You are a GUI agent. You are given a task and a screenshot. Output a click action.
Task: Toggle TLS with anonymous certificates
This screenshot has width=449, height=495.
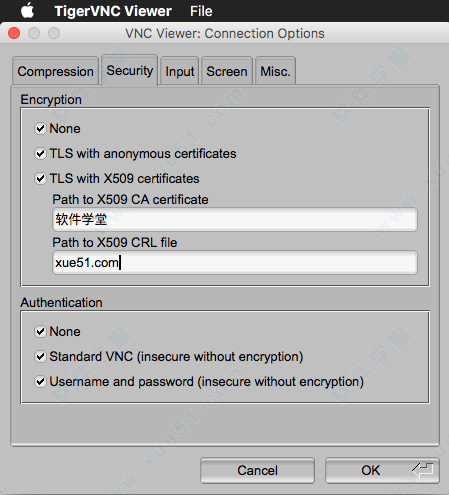click(40, 154)
